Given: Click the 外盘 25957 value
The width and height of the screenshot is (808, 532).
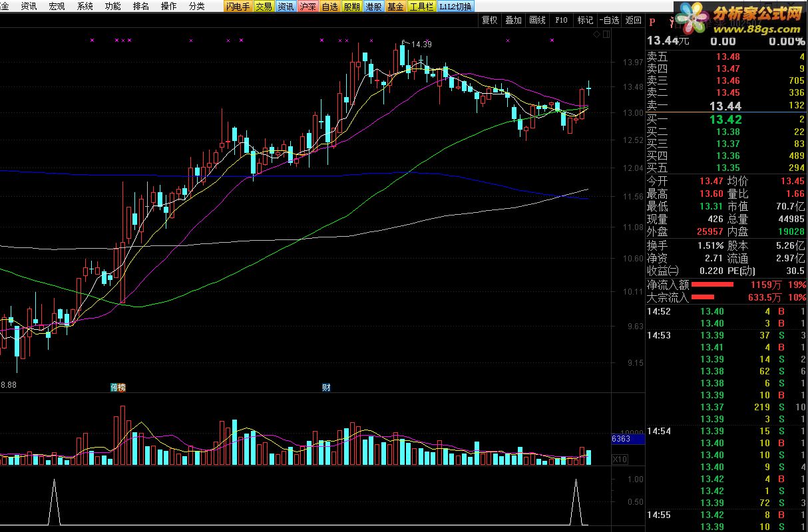Looking at the screenshot, I should pos(709,232).
